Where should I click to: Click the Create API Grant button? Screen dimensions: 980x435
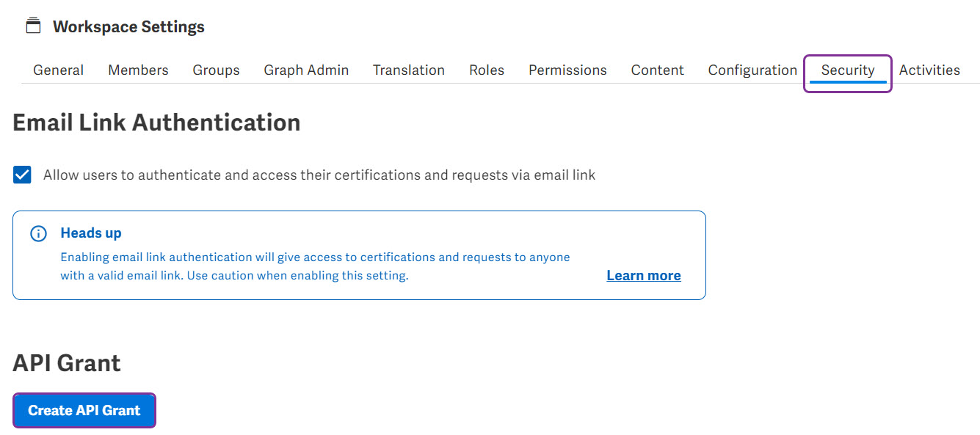(84, 410)
